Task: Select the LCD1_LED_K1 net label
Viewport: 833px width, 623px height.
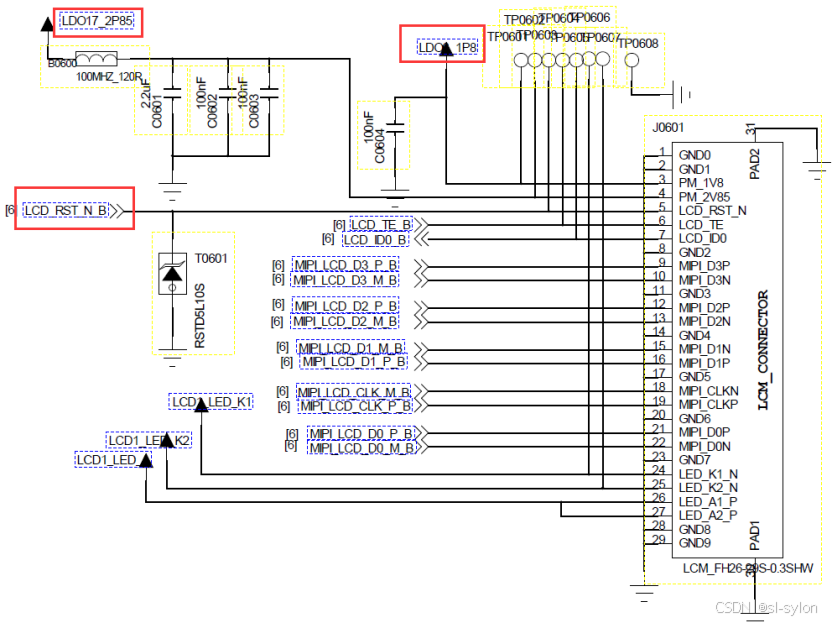Action: pos(211,402)
